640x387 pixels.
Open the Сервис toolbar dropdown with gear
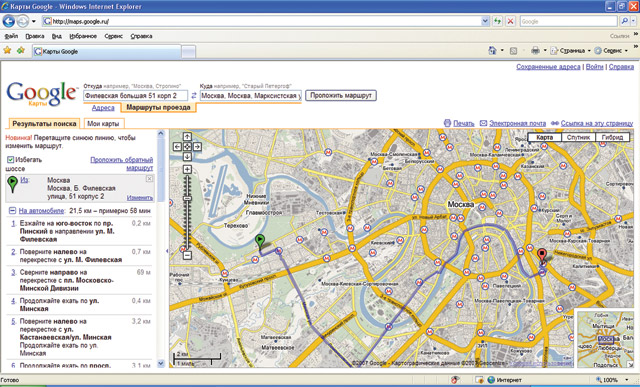tap(611, 51)
